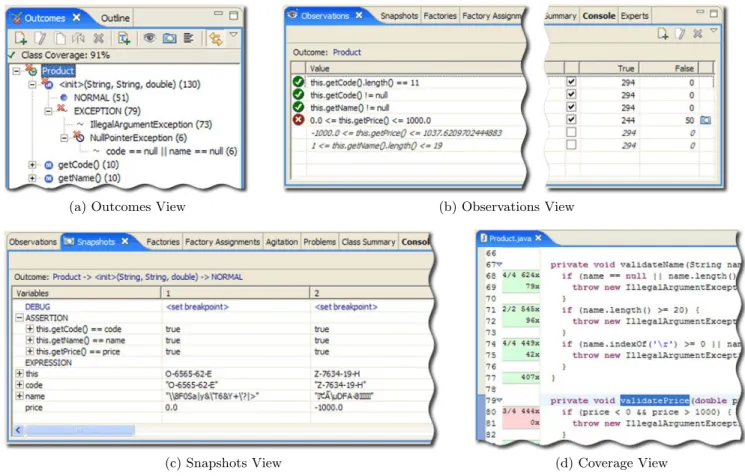
Task: Click the green check beside this.getName() != null
Action: (298, 107)
